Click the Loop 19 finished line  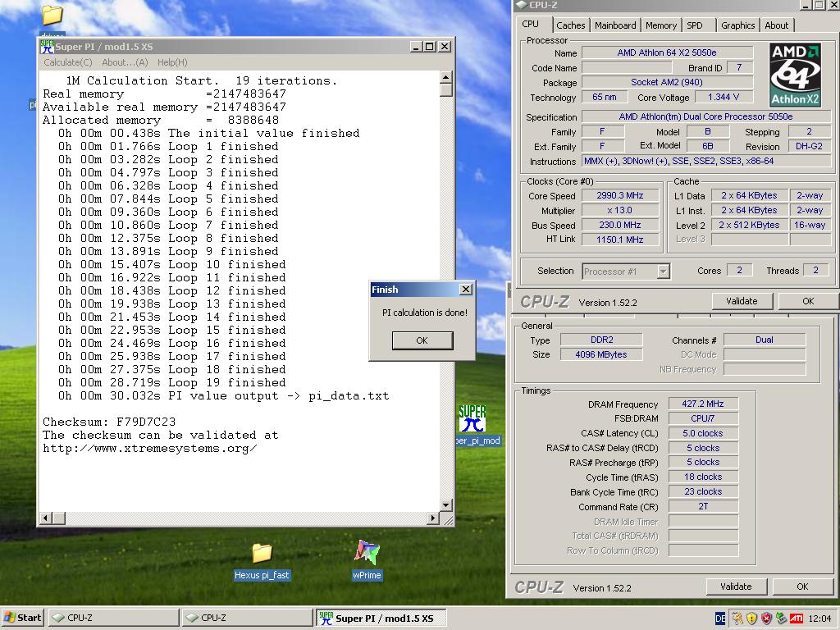click(x=172, y=382)
